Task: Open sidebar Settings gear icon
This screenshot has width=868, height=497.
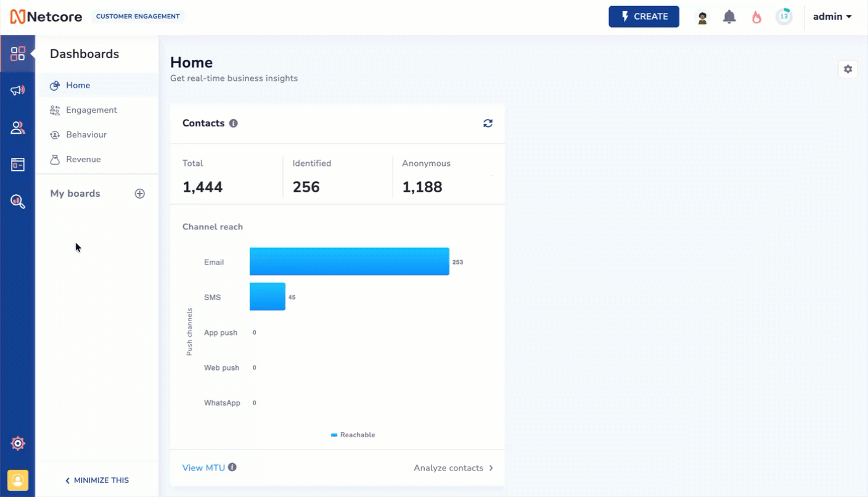Action: point(18,443)
